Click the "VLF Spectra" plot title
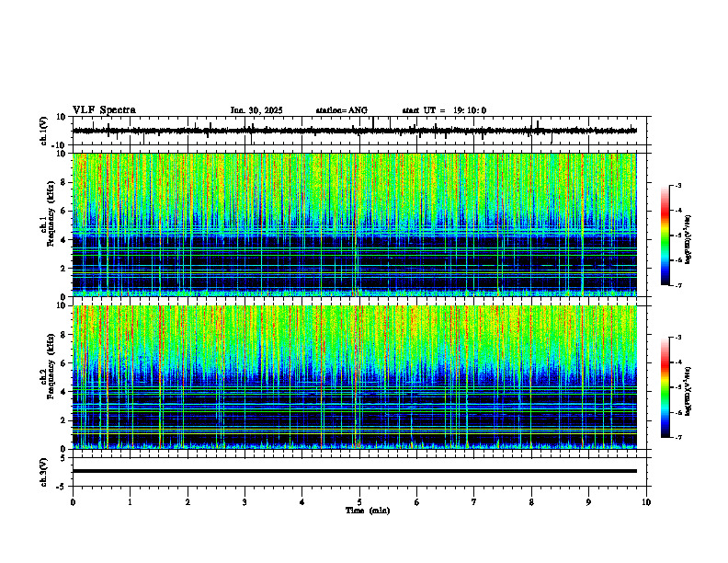Image resolution: width=728 pixels, height=563 pixels. coord(104,110)
